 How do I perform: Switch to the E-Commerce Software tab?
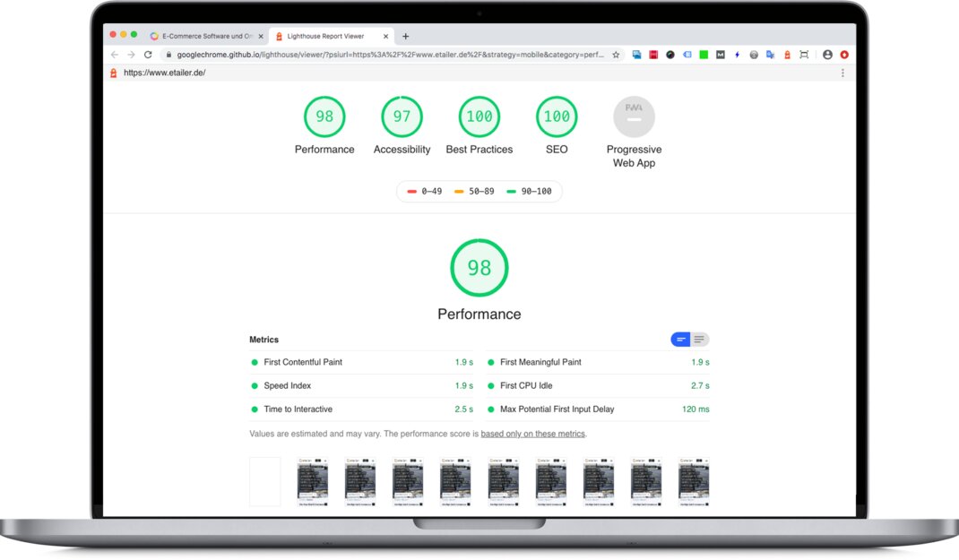tap(205, 37)
